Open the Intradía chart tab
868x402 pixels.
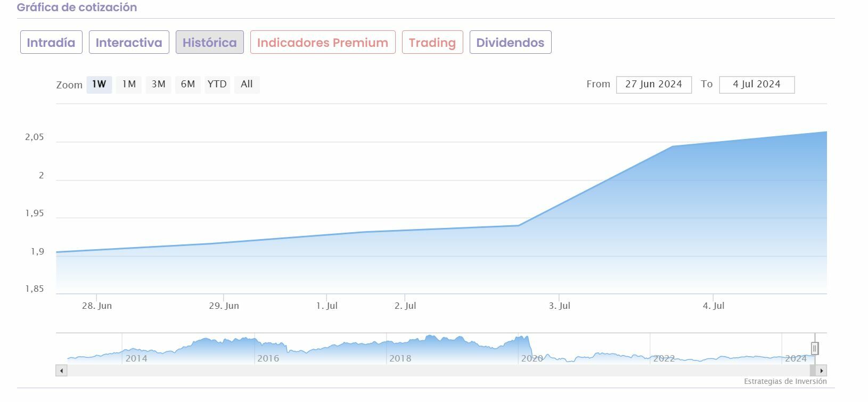click(51, 43)
